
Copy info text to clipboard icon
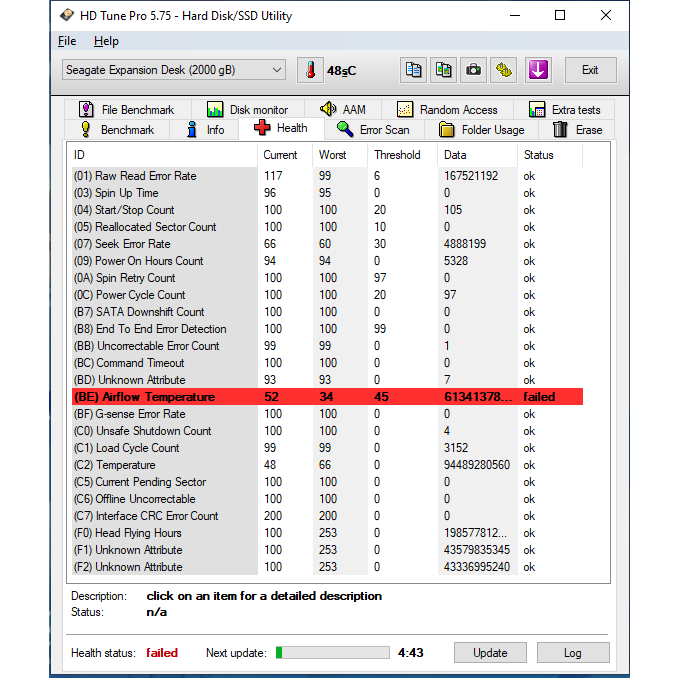413,70
